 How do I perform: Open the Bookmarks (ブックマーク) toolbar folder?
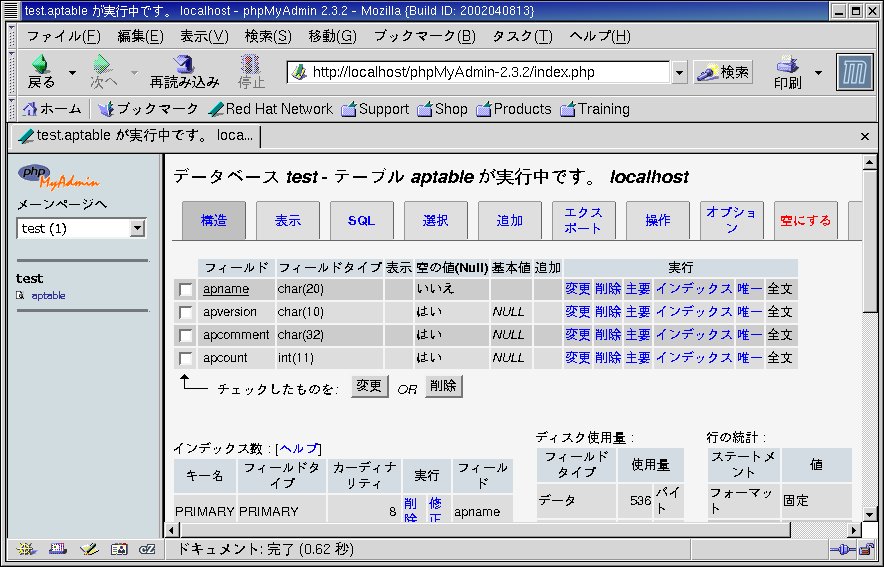[148, 109]
